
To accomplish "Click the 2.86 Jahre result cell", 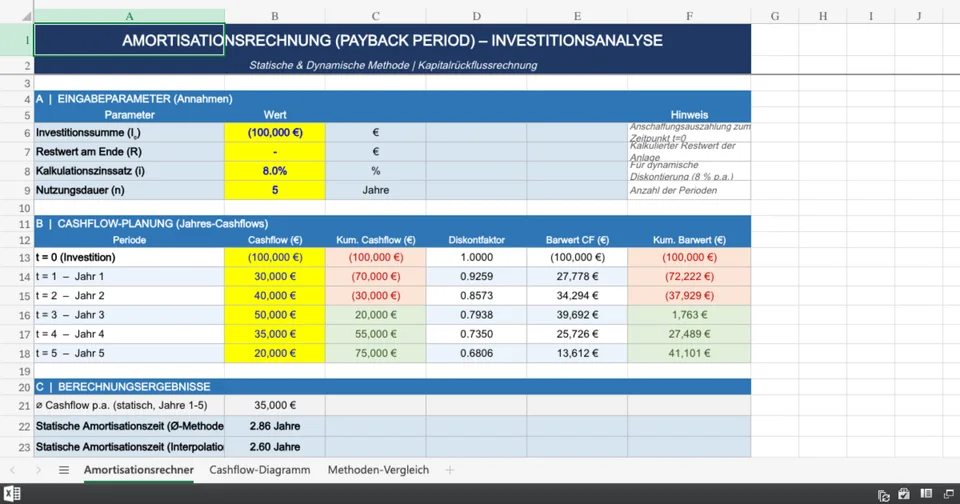I will point(275,426).
